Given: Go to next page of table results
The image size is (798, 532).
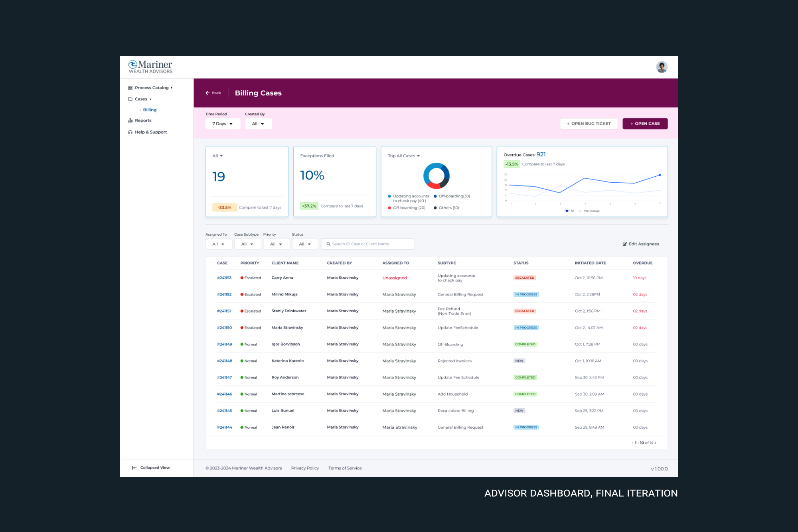Looking at the screenshot, I should (655, 443).
